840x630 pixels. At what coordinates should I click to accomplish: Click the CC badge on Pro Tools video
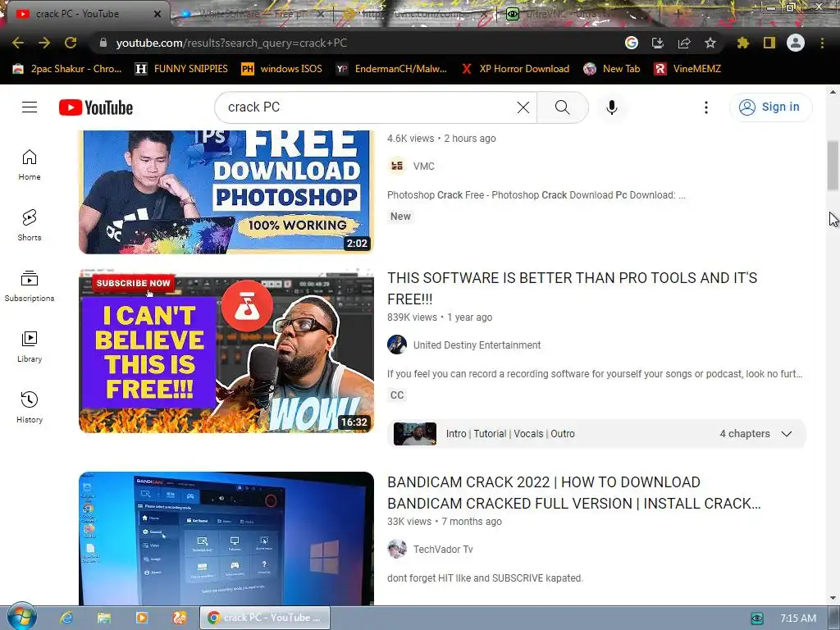tap(397, 395)
